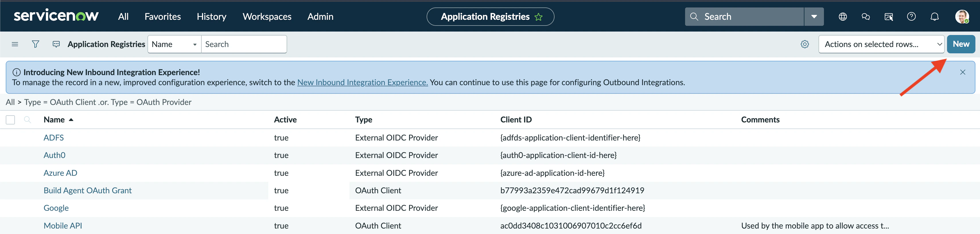The image size is (980, 234).
Task: Favorite Application Registries with star icon
Action: point(538,17)
